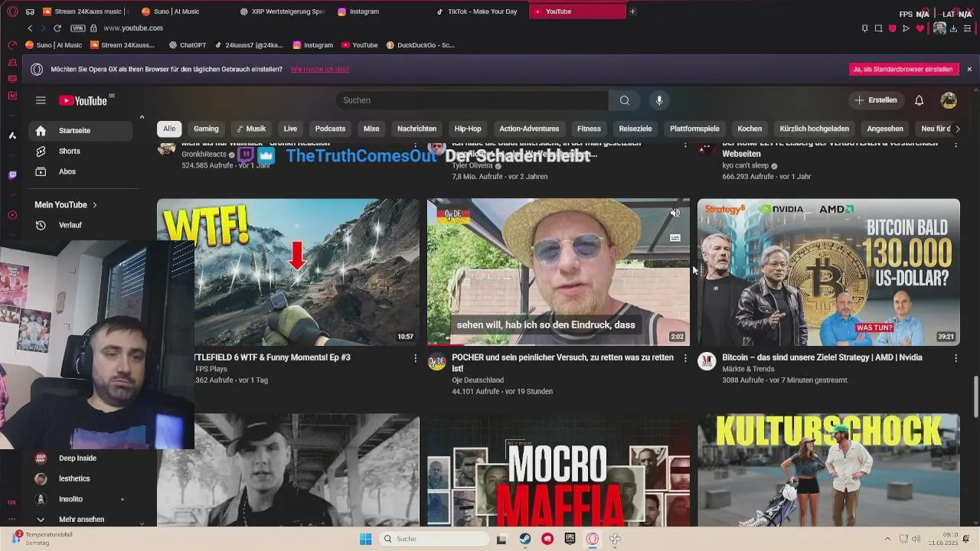This screenshot has height=551, width=980.
Task: Toggle captions on the Pocher video preview
Action: pyautogui.click(x=675, y=238)
